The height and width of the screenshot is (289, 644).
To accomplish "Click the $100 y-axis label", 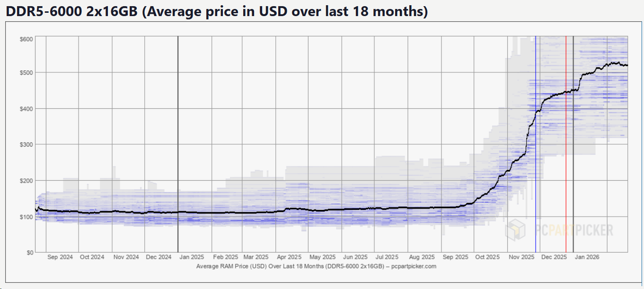I will pos(26,217).
